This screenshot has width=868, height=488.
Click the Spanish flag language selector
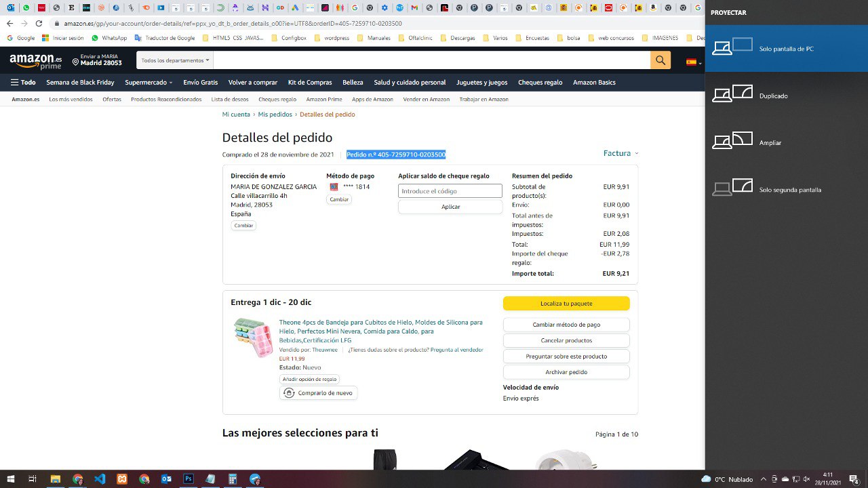[692, 62]
